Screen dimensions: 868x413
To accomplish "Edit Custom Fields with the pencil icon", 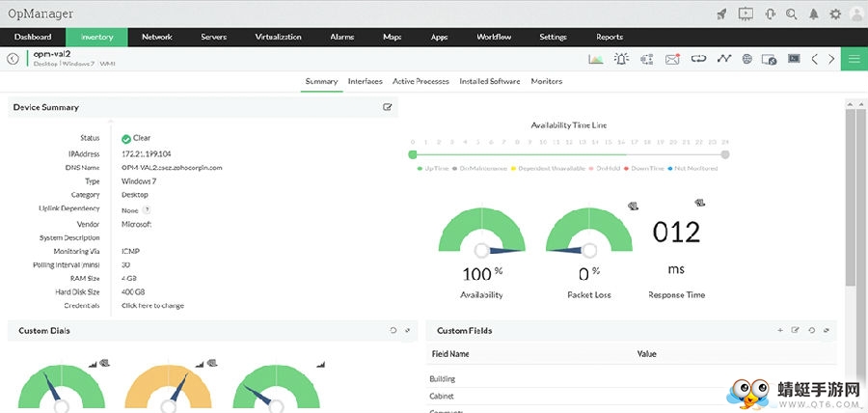I will tap(796, 331).
